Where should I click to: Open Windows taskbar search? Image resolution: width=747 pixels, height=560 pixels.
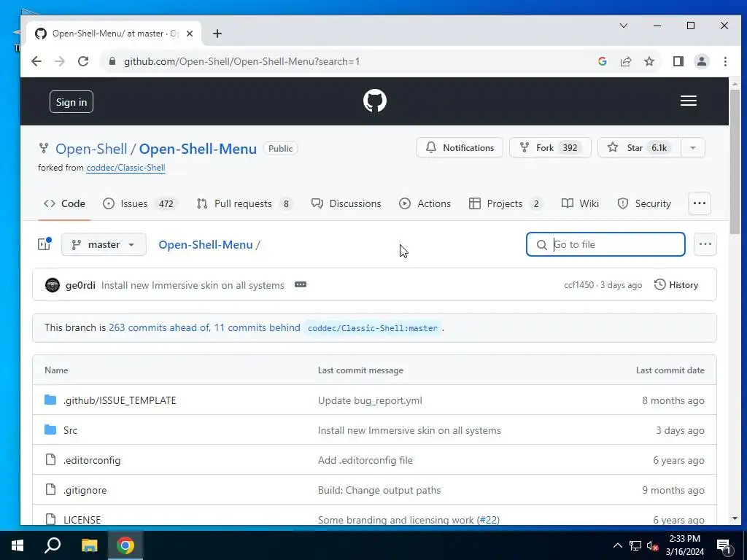tap(53, 545)
